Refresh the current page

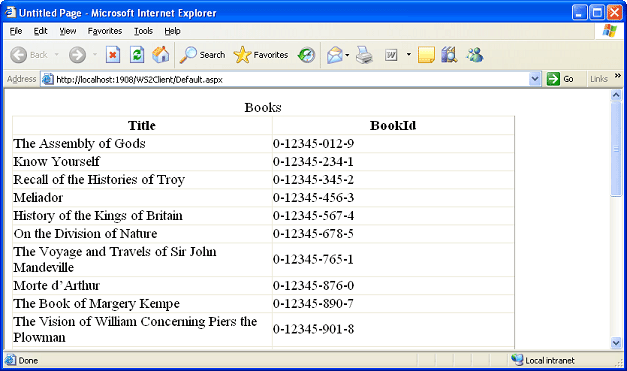click(x=137, y=55)
